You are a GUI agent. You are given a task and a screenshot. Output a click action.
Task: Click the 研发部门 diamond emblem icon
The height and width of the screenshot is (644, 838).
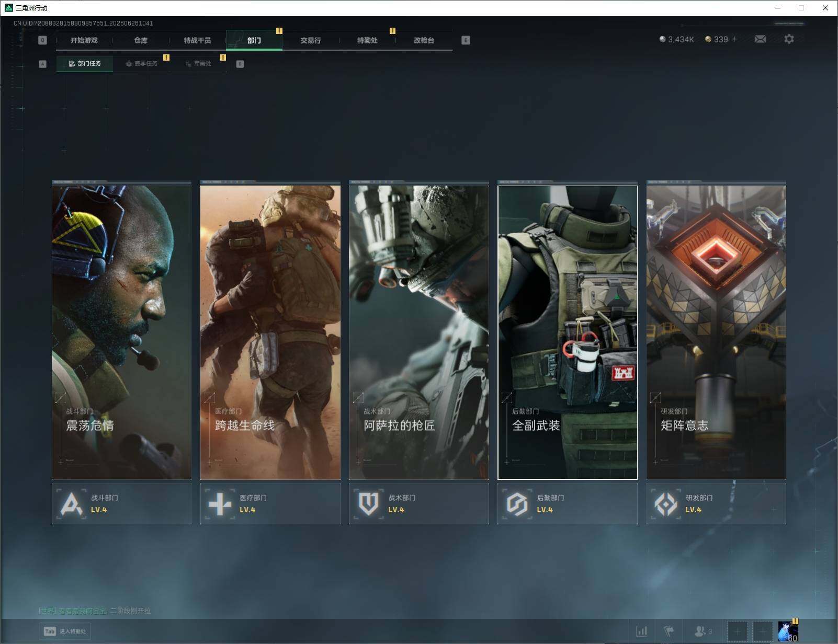[665, 504]
